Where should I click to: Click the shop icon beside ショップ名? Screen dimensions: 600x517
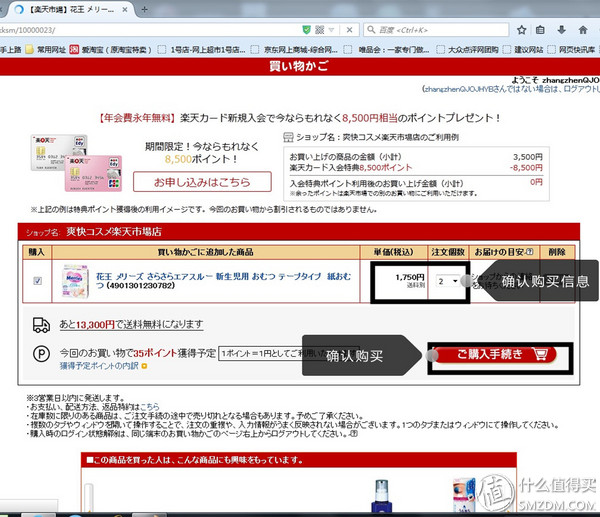pos(288,137)
